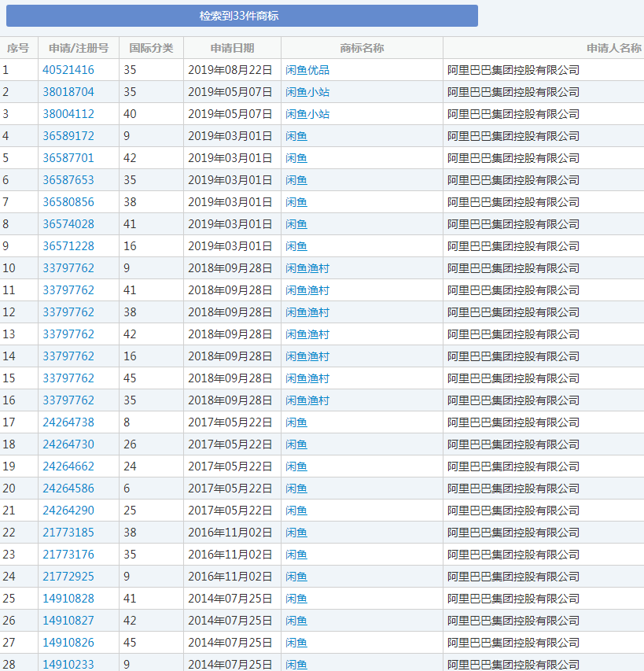Image resolution: width=644 pixels, height=671 pixels.
Task: Click the 国际分类 column header
Action: pyautogui.click(x=151, y=48)
